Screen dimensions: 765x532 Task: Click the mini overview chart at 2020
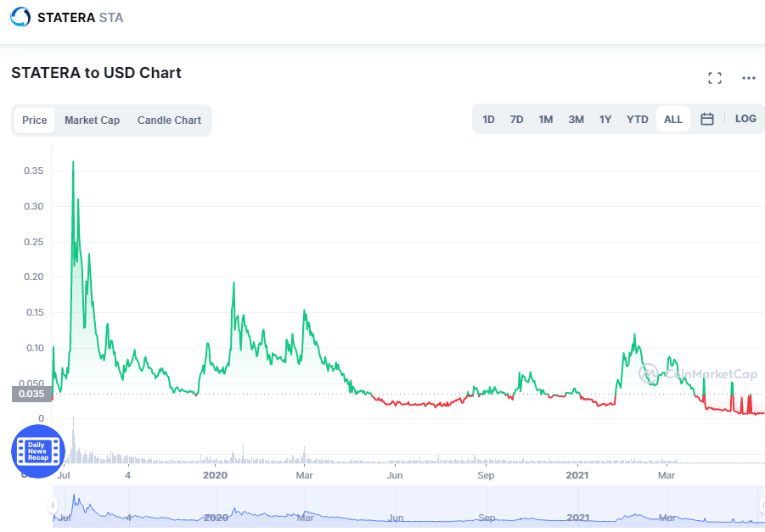pyautogui.click(x=216, y=518)
